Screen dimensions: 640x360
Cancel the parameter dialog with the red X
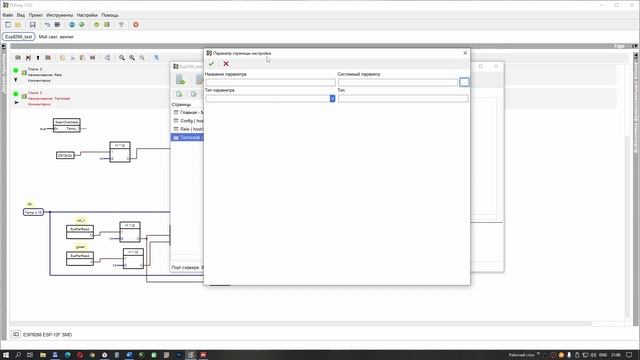226,64
